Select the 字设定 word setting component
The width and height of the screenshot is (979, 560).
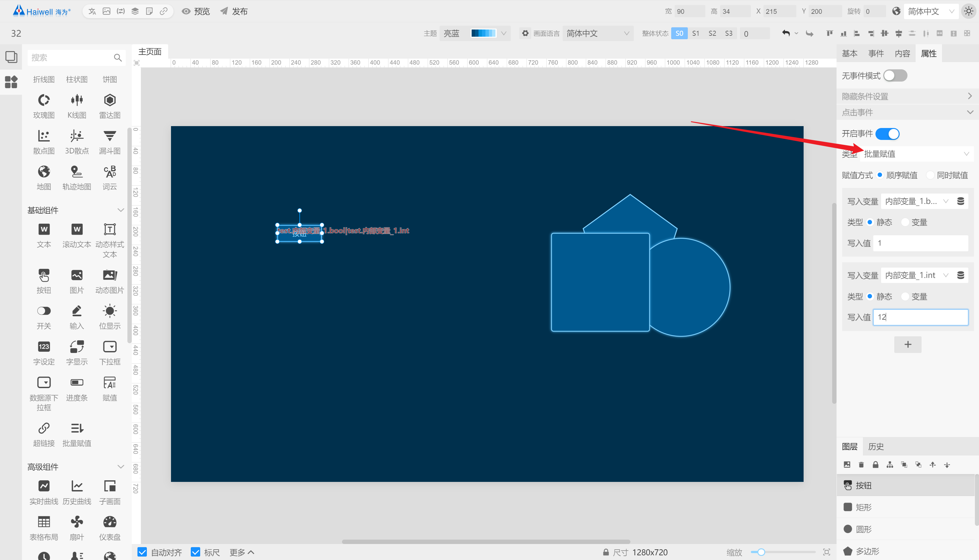(x=44, y=353)
